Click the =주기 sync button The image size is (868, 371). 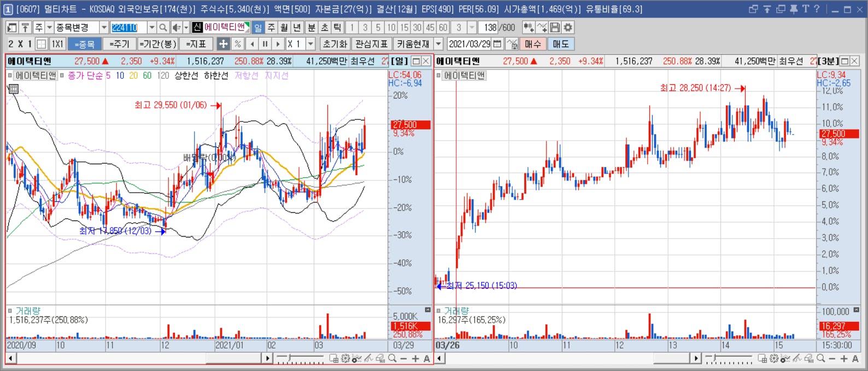(119, 44)
